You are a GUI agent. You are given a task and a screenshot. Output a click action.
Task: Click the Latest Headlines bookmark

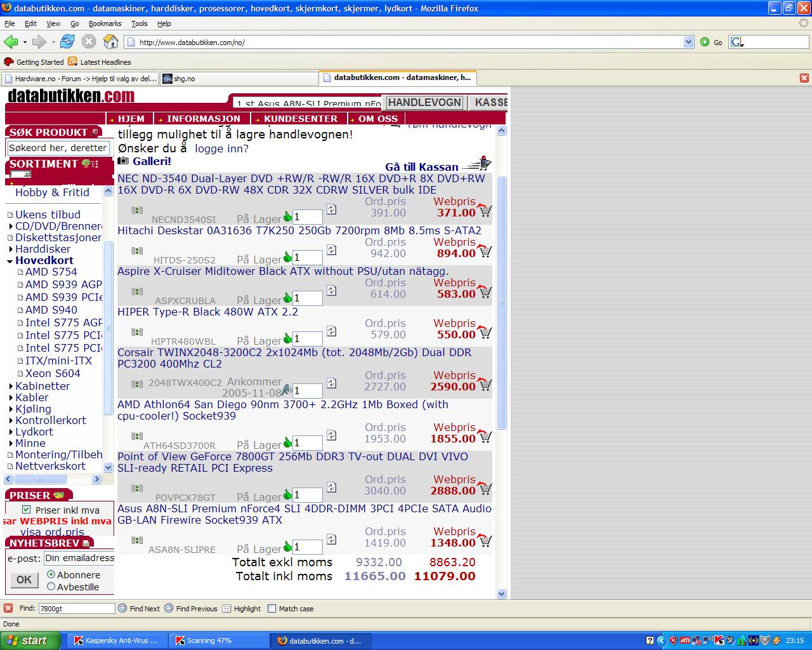(x=100, y=62)
